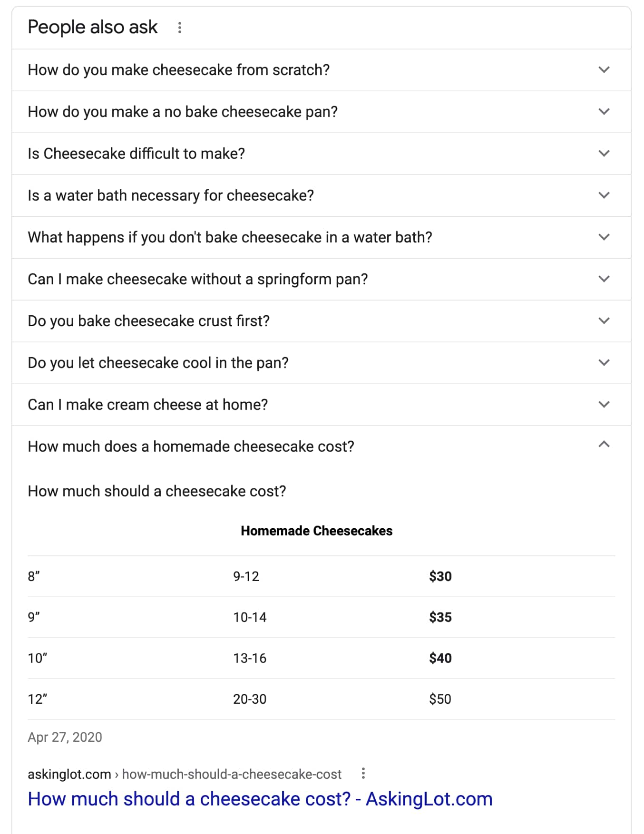The image size is (644, 834).
Task: Click chevron for the don't bake in water bath question
Action: 604,237
